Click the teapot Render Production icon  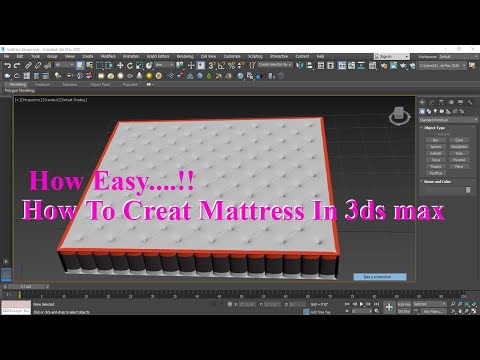(403, 66)
